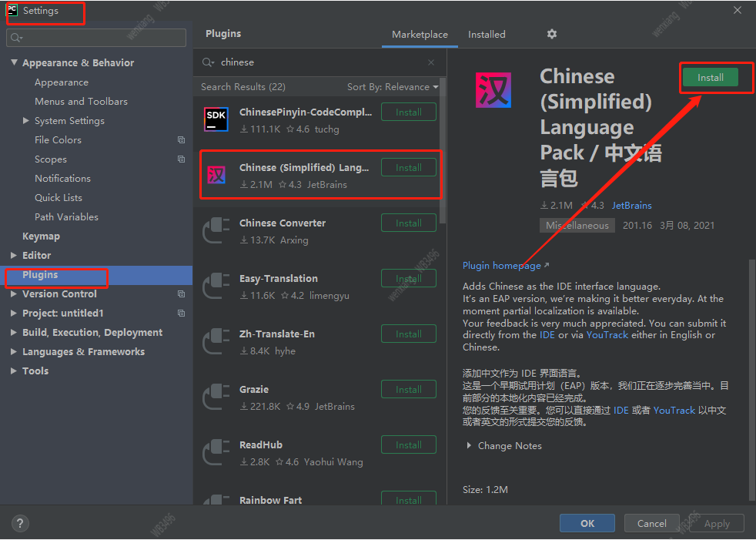The image size is (756, 540).
Task: Open the IDE link in English description
Action: coord(547,335)
